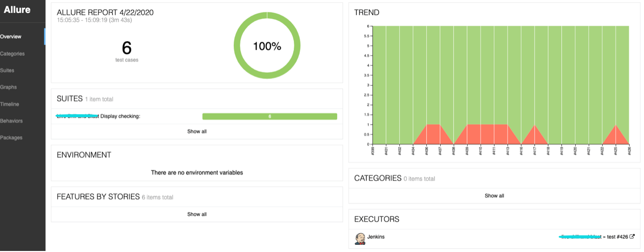Click the green suite progress bar
The width and height of the screenshot is (644, 252).
click(x=269, y=117)
